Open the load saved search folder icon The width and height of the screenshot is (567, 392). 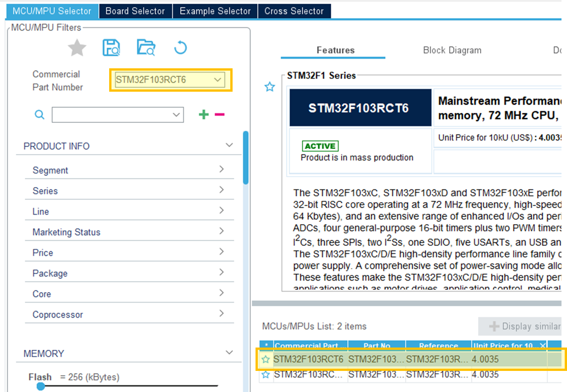146,48
